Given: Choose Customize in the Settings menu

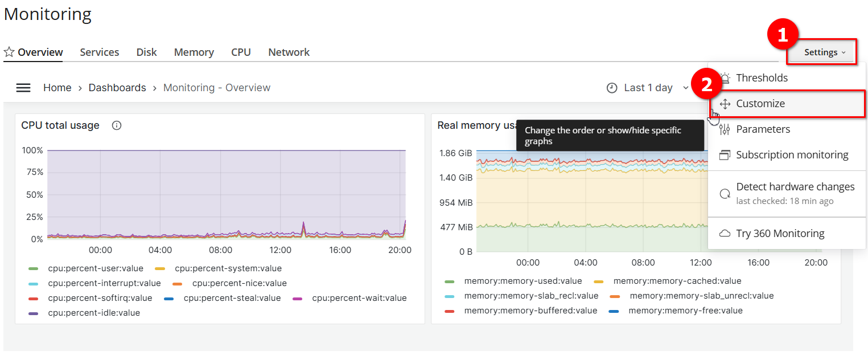Looking at the screenshot, I should [x=787, y=104].
